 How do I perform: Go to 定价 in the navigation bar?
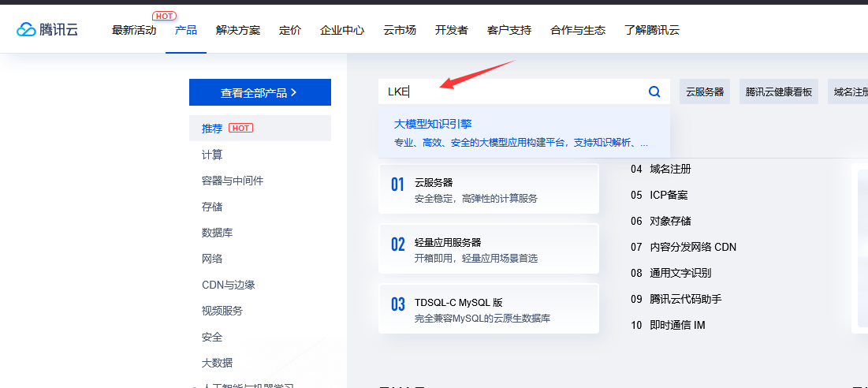click(x=290, y=30)
